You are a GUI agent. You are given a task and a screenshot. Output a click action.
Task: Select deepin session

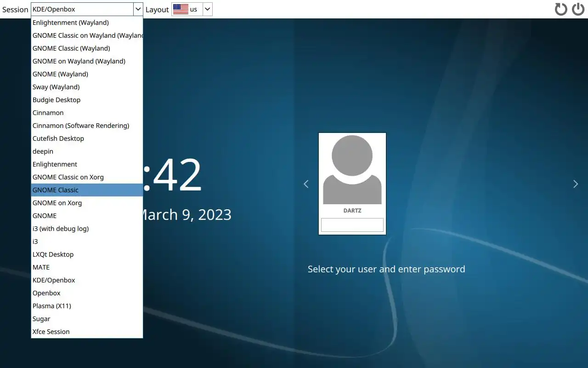pyautogui.click(x=87, y=151)
